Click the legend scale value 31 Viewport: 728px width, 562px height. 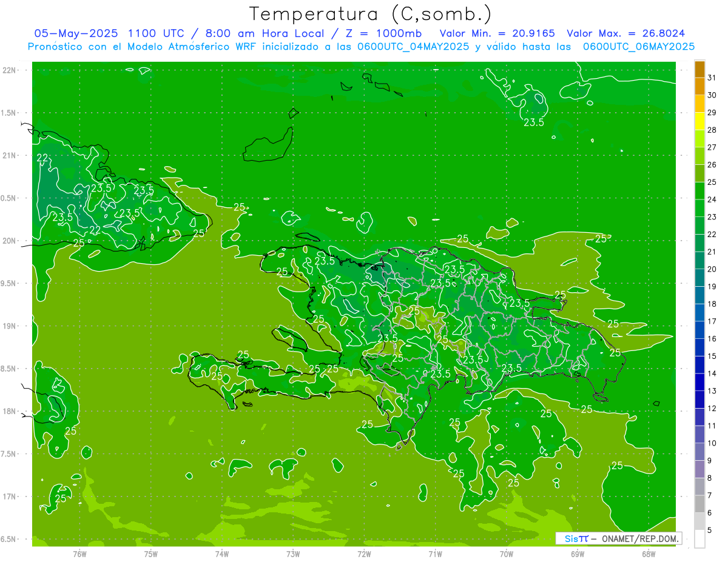(712, 78)
